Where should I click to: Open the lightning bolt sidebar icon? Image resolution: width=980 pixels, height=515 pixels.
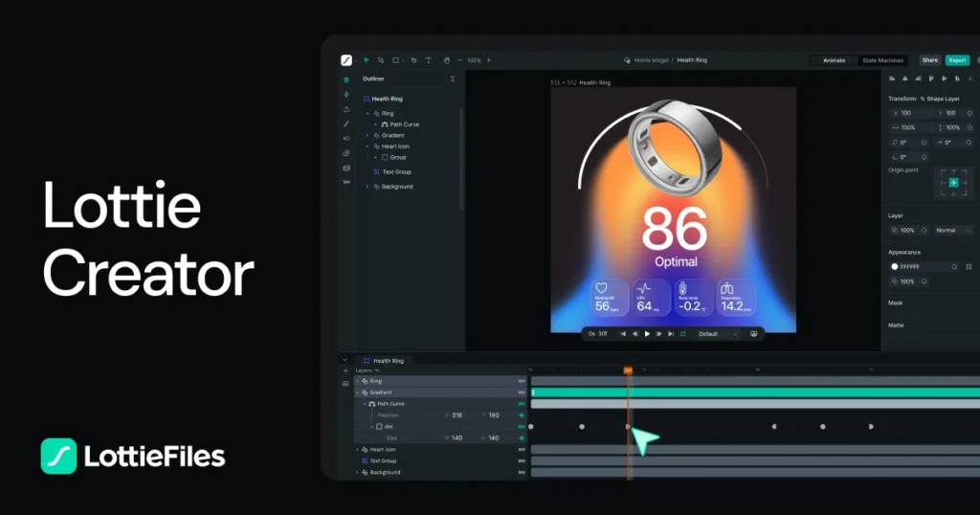click(346, 95)
